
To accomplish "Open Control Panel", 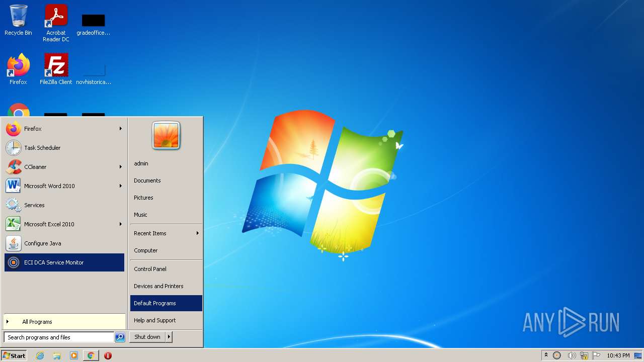I will click(166, 269).
